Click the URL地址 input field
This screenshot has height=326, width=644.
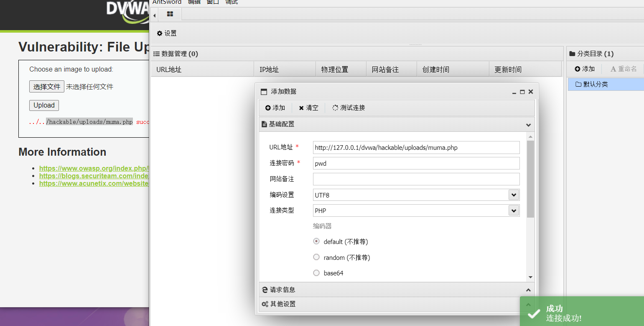point(416,147)
